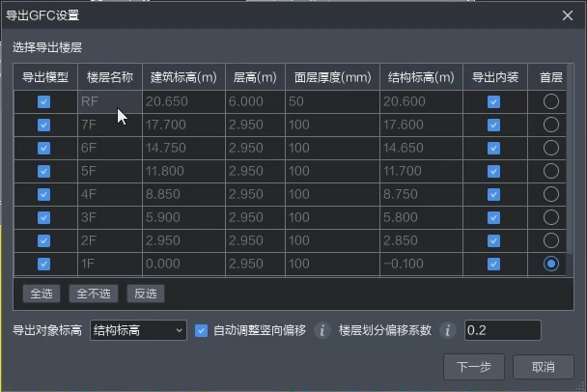587x392 pixels.
Task: Set 3F as 首层 radio button
Action: (x=551, y=217)
